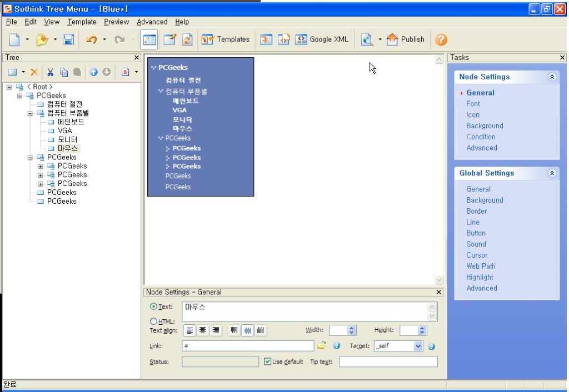Viewport: 569px width, 392px height.
Task: Click the help icon next to Link field
Action: (337, 345)
